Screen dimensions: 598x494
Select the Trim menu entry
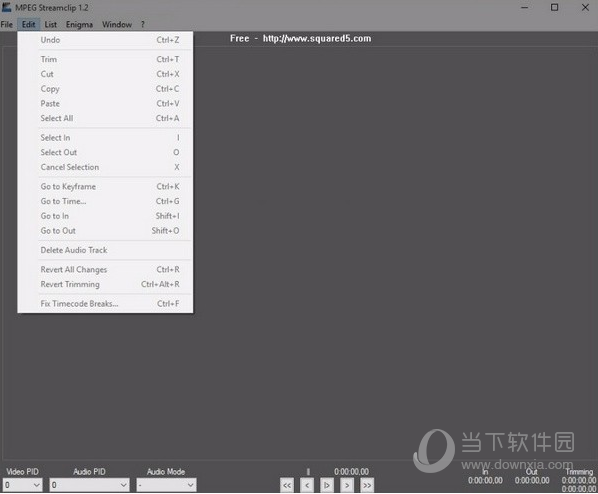105,60
